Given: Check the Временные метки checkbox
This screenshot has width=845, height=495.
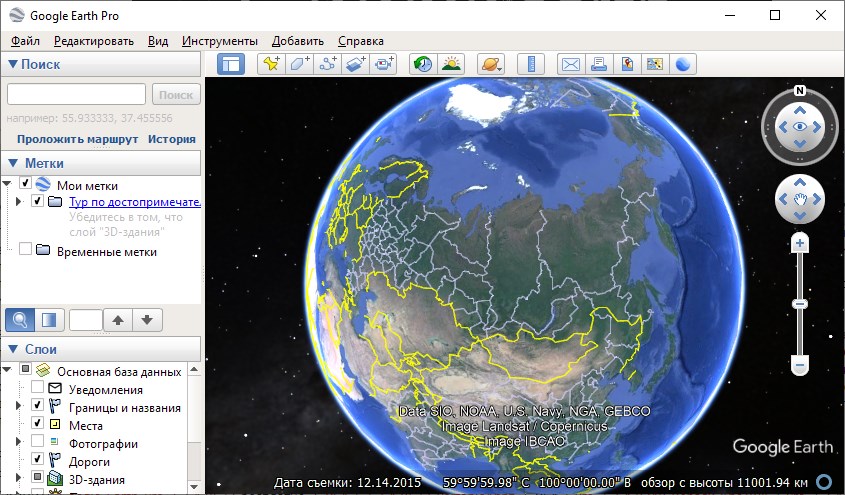Looking at the screenshot, I should [x=25, y=251].
